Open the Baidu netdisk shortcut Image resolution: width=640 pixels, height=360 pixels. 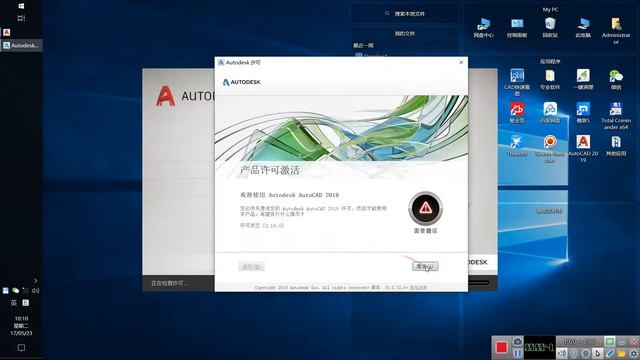550,113
